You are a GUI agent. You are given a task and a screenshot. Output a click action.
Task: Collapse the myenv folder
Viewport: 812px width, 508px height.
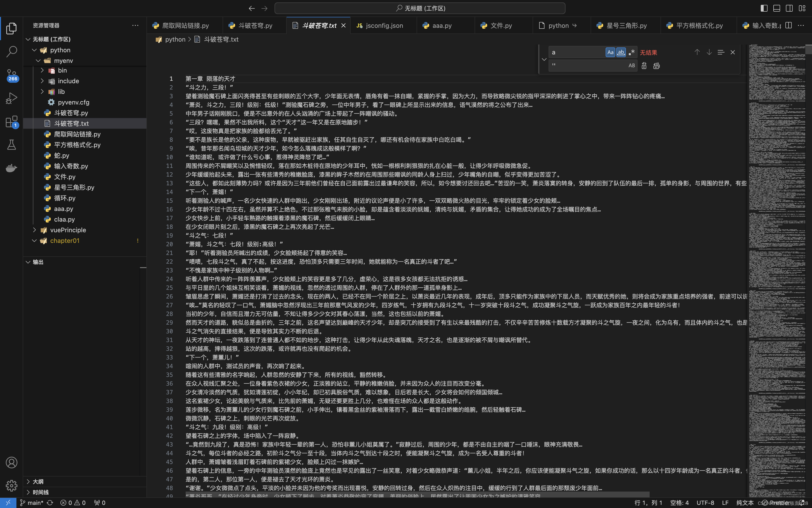38,61
